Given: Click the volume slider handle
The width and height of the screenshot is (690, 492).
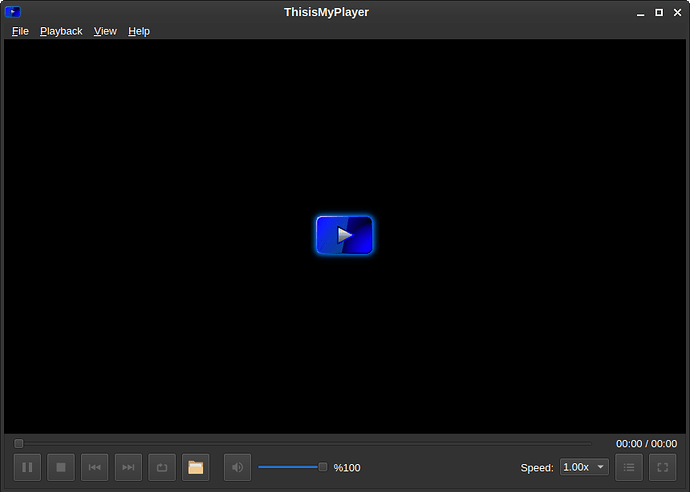Looking at the screenshot, I should click(x=323, y=467).
